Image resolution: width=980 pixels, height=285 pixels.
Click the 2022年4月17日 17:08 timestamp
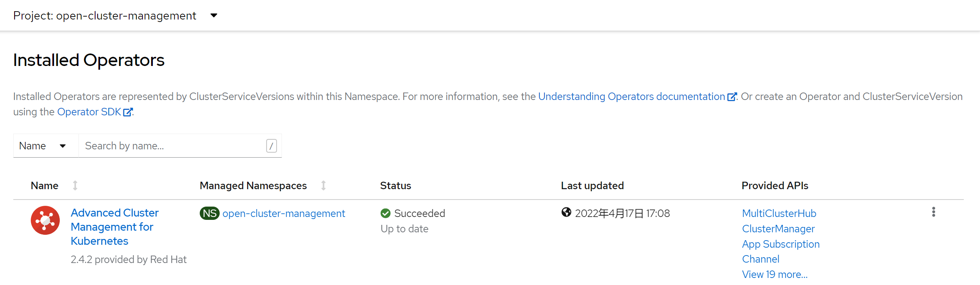[622, 213]
